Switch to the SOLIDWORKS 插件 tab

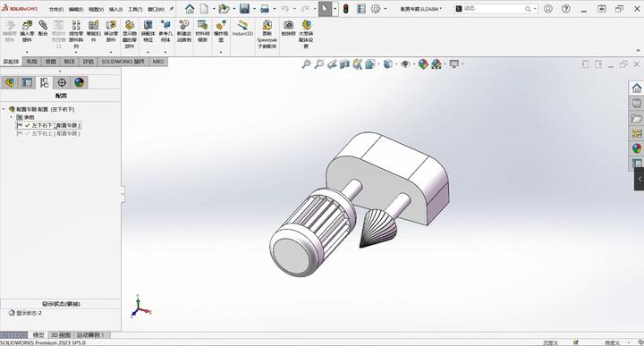click(123, 62)
